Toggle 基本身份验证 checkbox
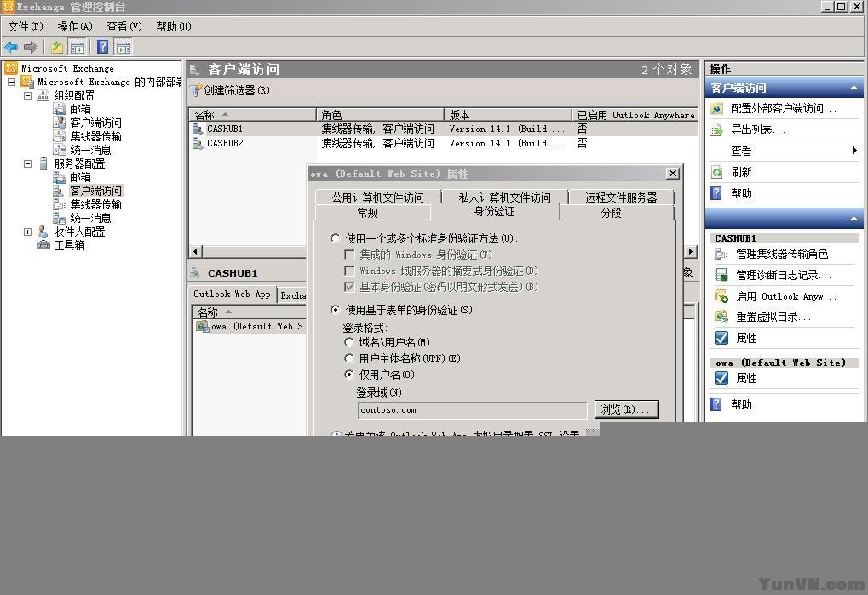Screen dimensions: 868x595 click(x=349, y=287)
